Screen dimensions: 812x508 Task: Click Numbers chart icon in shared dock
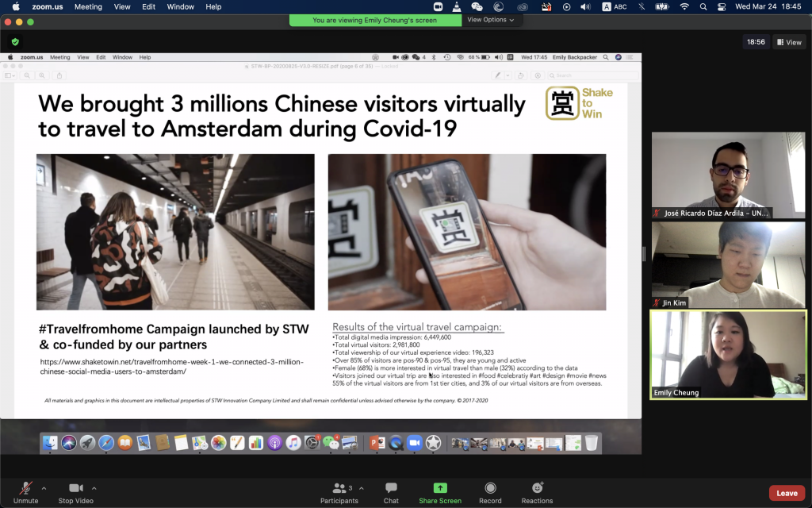tap(256, 443)
